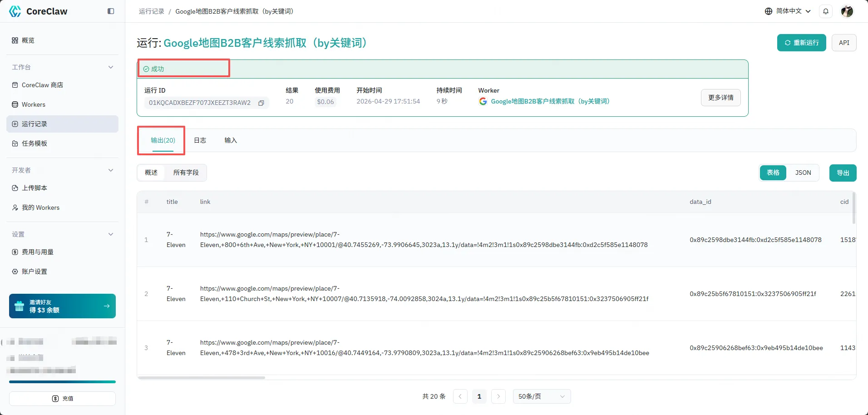This screenshot has width=868, height=415.
Task: Open 账户设置 page
Action: (62, 272)
